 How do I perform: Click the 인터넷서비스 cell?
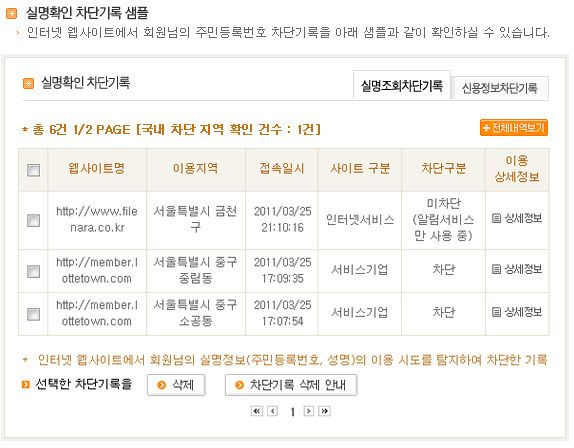[x=360, y=220]
